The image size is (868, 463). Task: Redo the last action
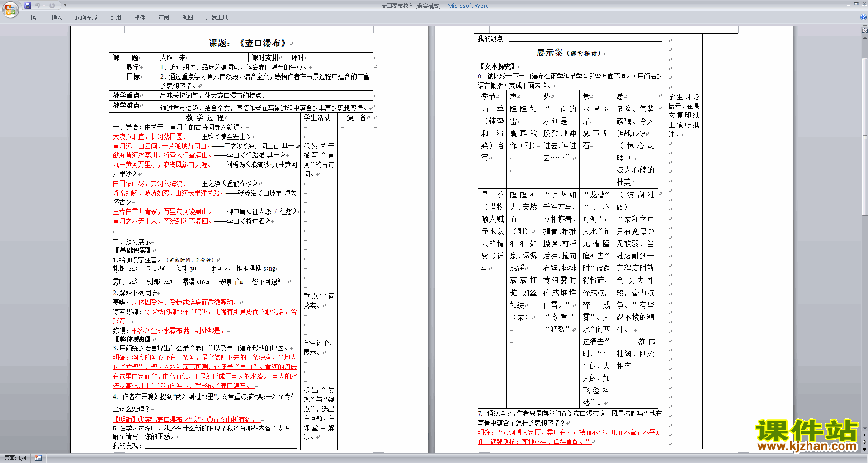click(x=52, y=5)
